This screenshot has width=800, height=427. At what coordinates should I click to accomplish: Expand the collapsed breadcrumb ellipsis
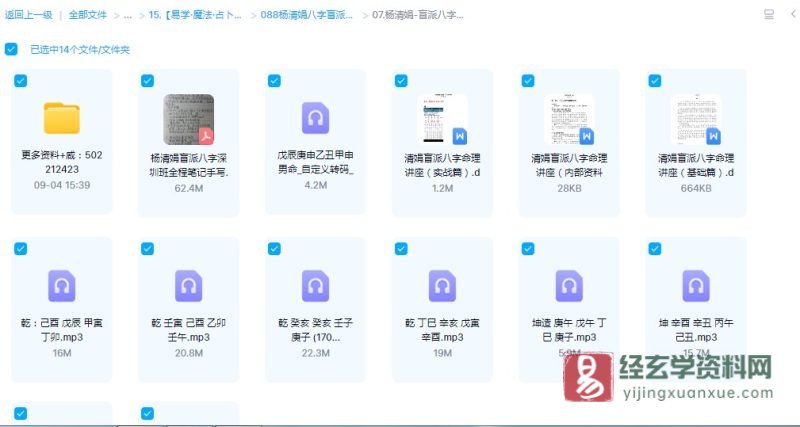point(127,16)
